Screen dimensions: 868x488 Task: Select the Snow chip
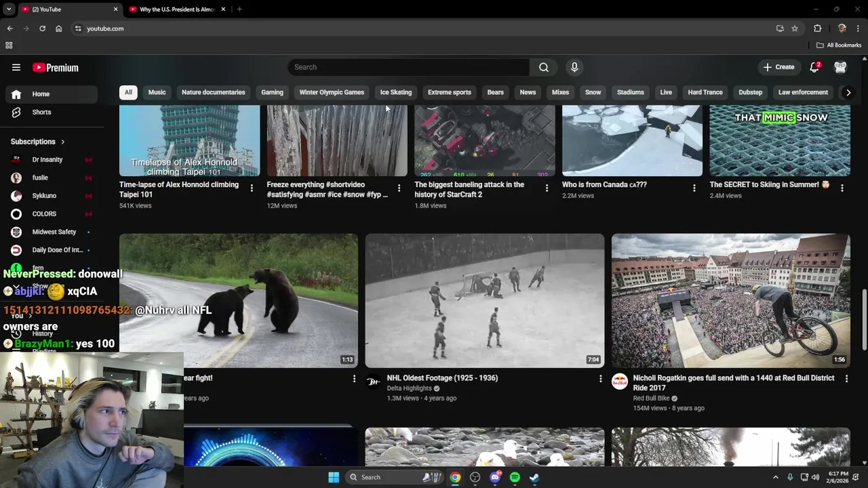(593, 92)
